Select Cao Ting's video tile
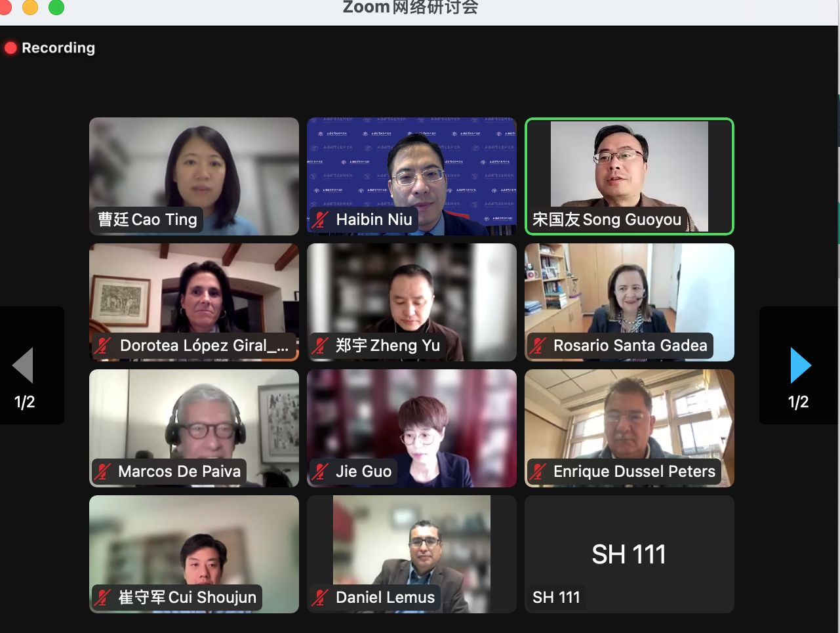The image size is (840, 633). pos(194,176)
